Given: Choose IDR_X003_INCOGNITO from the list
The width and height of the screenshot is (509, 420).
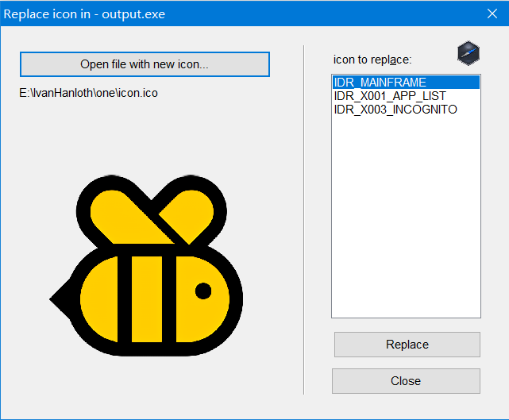Looking at the screenshot, I should pyautogui.click(x=395, y=110).
